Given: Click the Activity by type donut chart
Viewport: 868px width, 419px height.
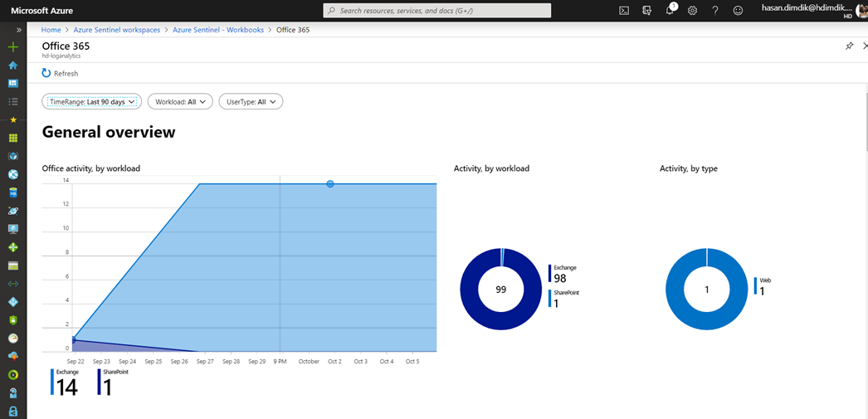Looking at the screenshot, I should point(707,290).
